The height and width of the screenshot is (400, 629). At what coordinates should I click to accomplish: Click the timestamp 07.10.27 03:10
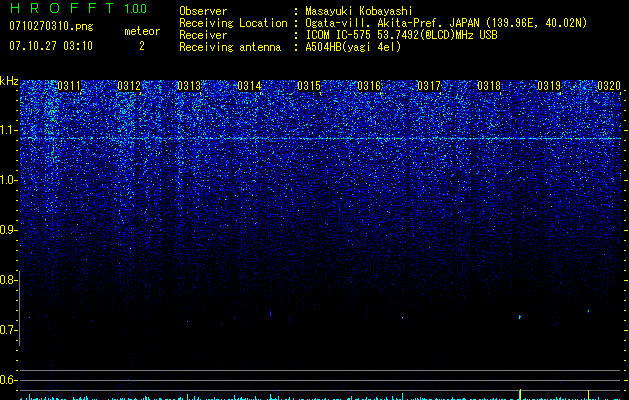coord(51,46)
